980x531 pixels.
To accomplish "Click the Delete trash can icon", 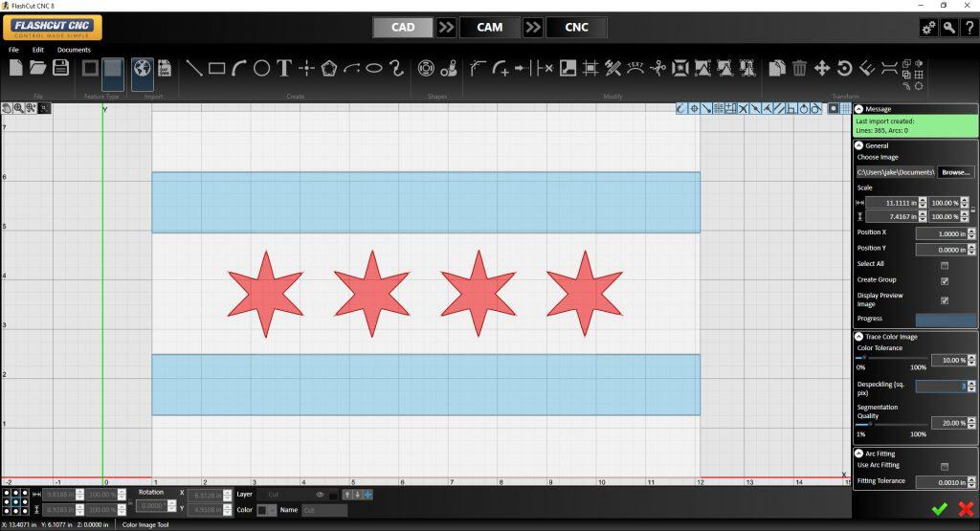I will (x=799, y=68).
